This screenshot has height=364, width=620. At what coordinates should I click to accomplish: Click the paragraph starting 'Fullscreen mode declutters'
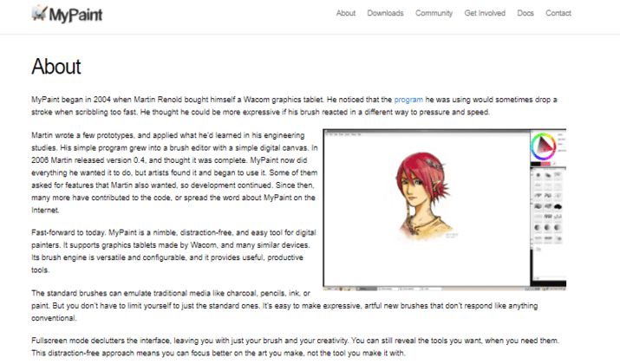coord(295,347)
